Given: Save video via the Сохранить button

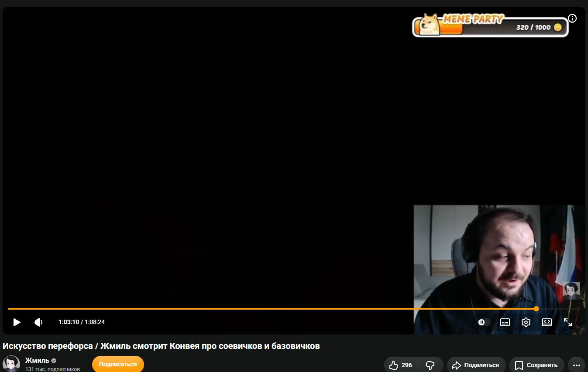Looking at the screenshot, I should (x=536, y=365).
